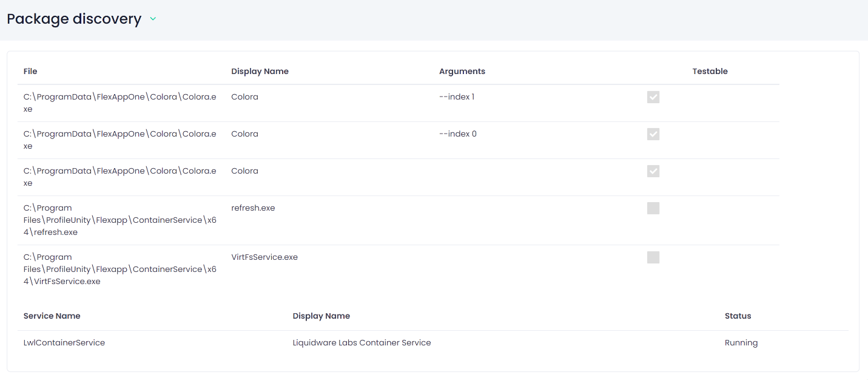Collapse the Package discovery section chevron
The image size is (868, 380).
[x=153, y=19]
